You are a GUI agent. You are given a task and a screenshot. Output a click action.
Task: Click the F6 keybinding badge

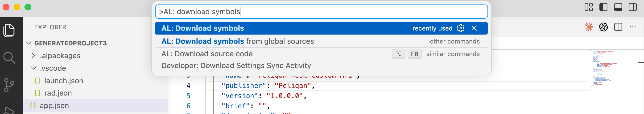(414, 54)
